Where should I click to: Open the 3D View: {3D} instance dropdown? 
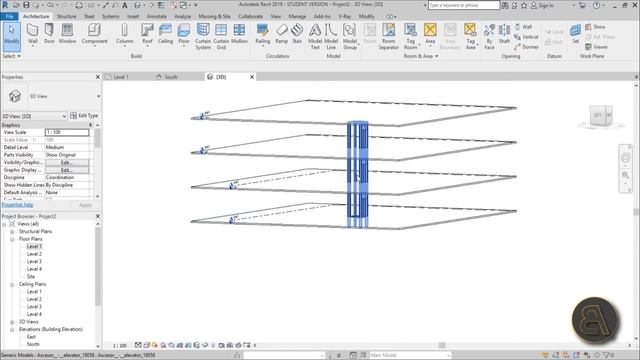(64, 116)
